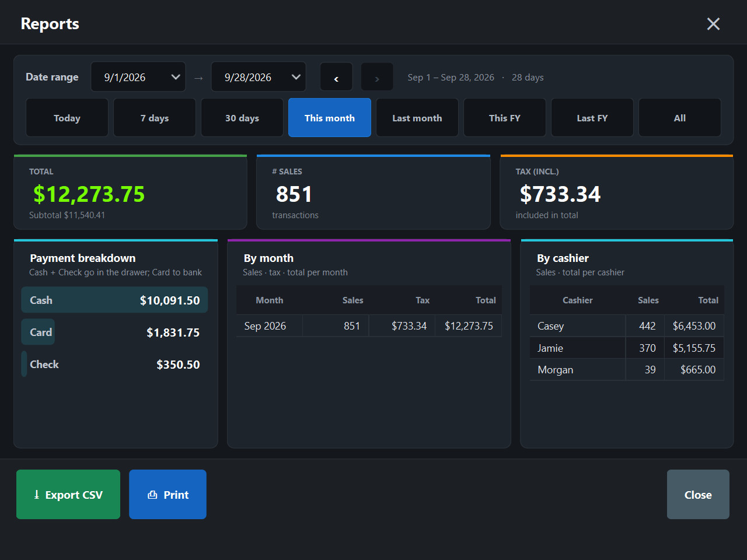Close the Reports dialog with X icon
The width and height of the screenshot is (747, 560).
(x=713, y=24)
